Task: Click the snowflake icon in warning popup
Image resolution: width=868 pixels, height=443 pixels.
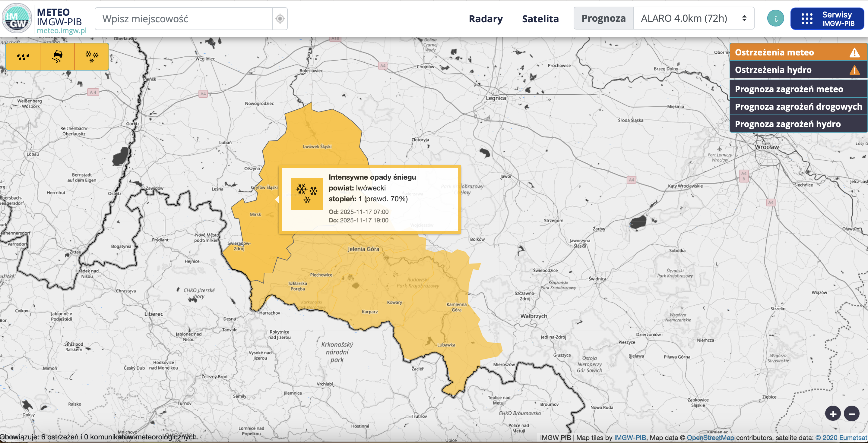Action: pyautogui.click(x=307, y=194)
